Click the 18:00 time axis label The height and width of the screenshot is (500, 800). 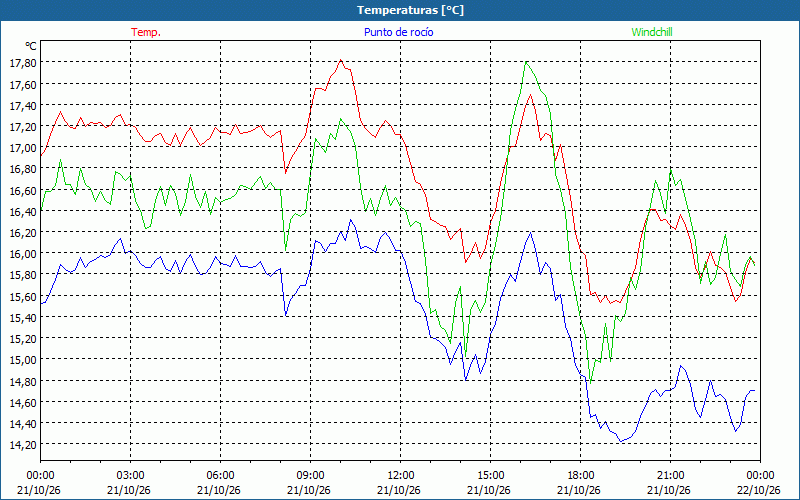tap(581, 476)
